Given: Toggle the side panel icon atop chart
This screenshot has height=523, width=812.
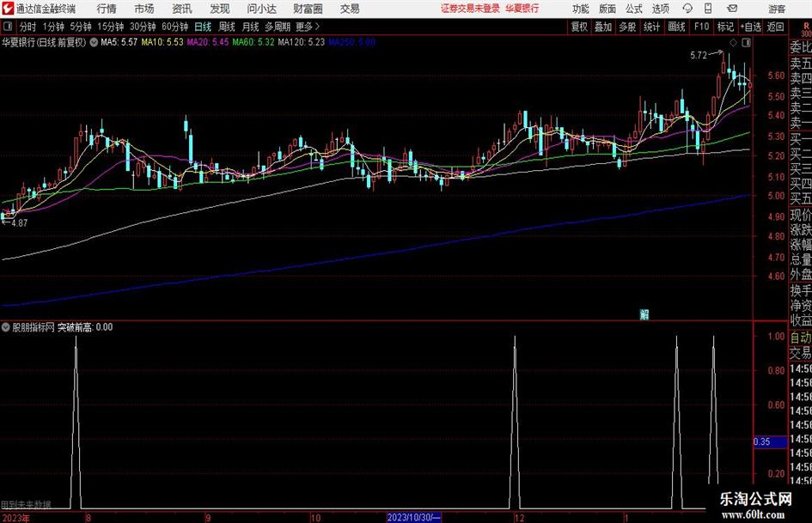Looking at the screenshot, I should click(x=746, y=42).
